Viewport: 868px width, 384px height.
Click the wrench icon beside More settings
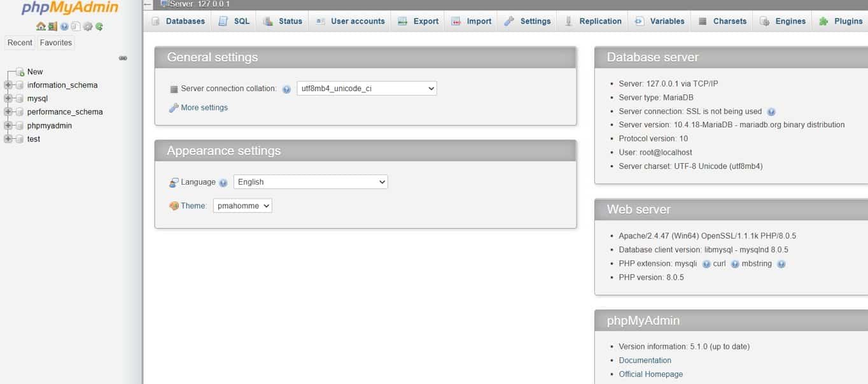coord(173,108)
